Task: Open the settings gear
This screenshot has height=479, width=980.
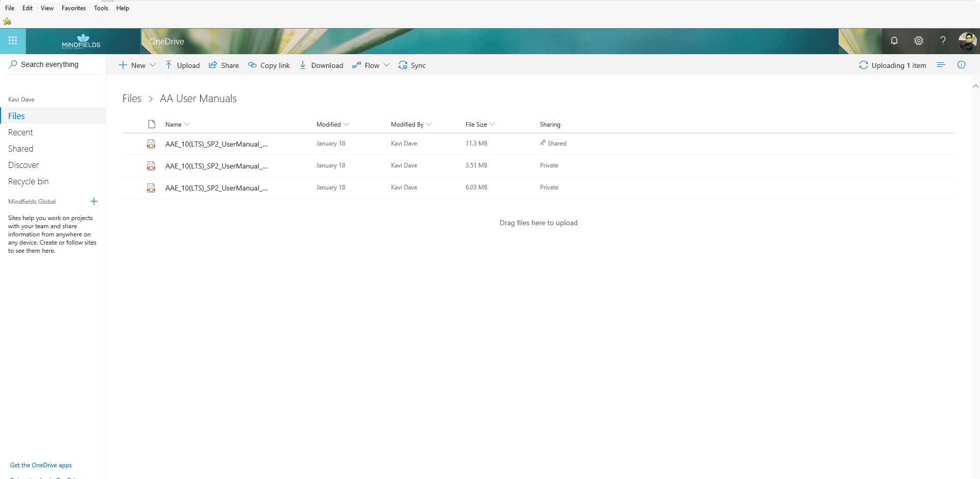Action: 919,41
